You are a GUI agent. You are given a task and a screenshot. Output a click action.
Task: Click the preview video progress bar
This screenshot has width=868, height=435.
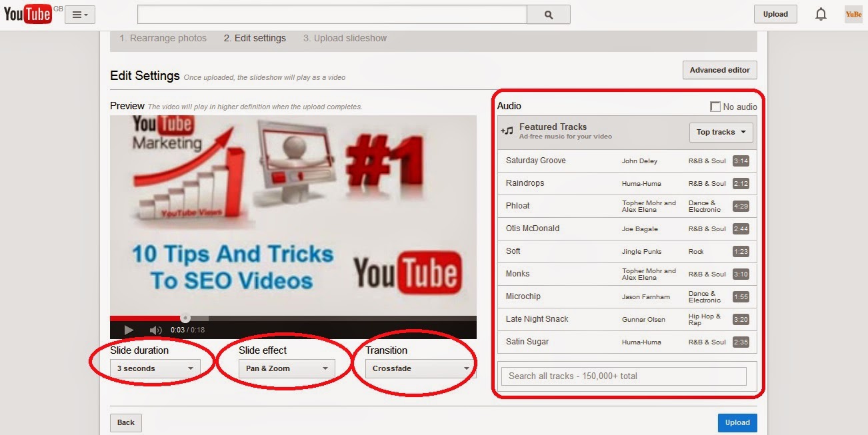[293, 318]
